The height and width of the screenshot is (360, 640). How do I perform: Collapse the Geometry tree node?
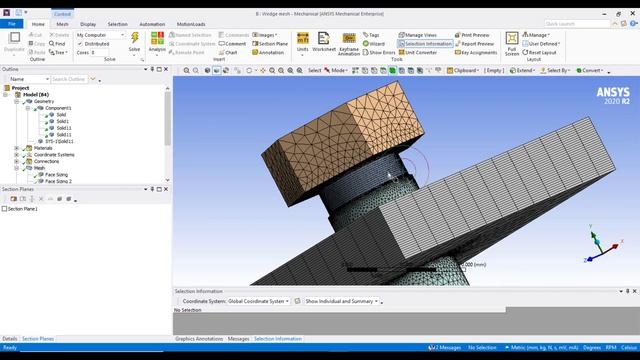[x=17, y=101]
